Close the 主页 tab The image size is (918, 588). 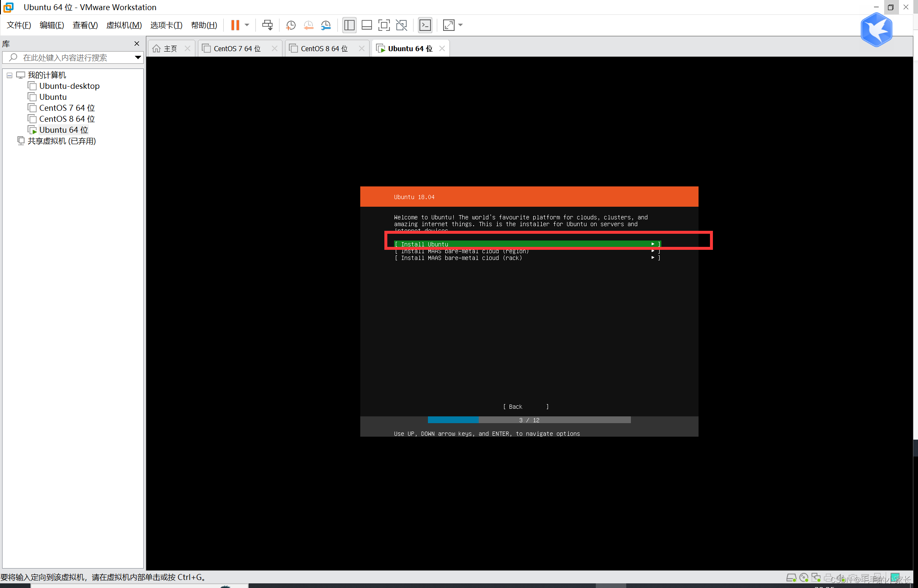(187, 49)
